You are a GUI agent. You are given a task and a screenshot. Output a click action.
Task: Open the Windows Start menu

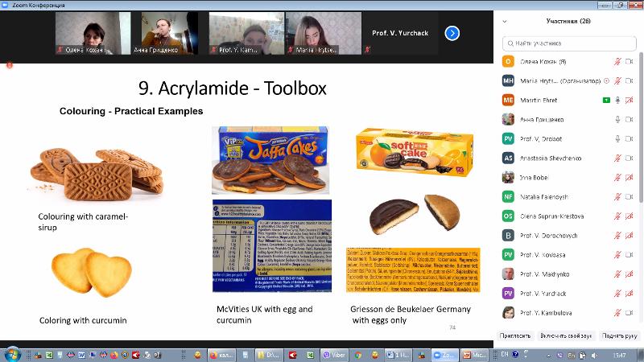(x=11, y=354)
